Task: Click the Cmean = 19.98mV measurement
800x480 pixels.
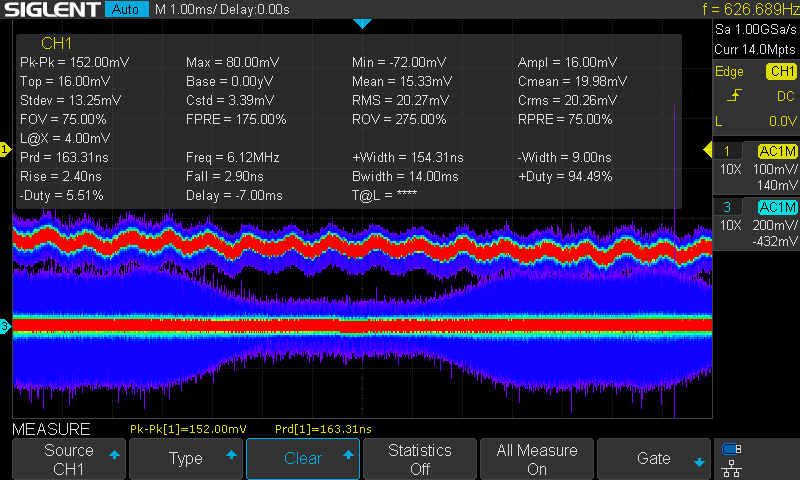Action: (x=572, y=82)
